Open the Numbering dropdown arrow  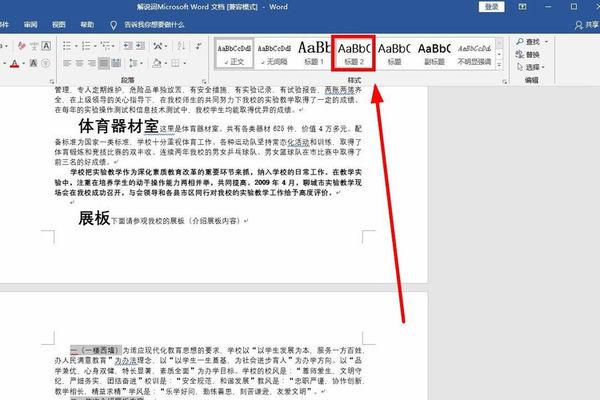point(95,46)
